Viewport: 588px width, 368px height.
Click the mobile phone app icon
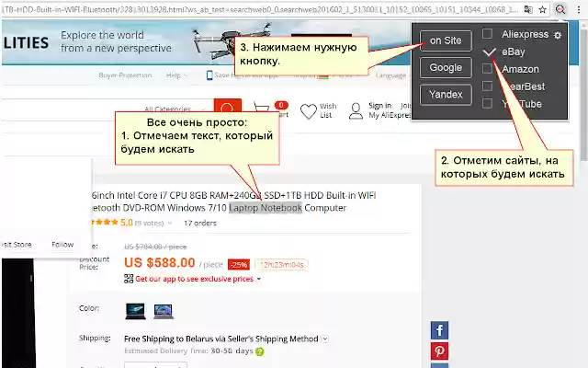(209, 75)
